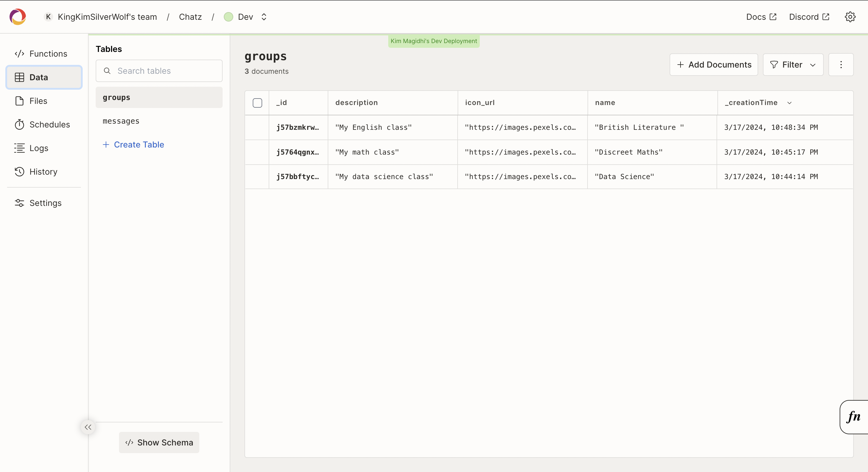Open the three-dot table options menu
This screenshot has height=472, width=868.
pyautogui.click(x=841, y=65)
